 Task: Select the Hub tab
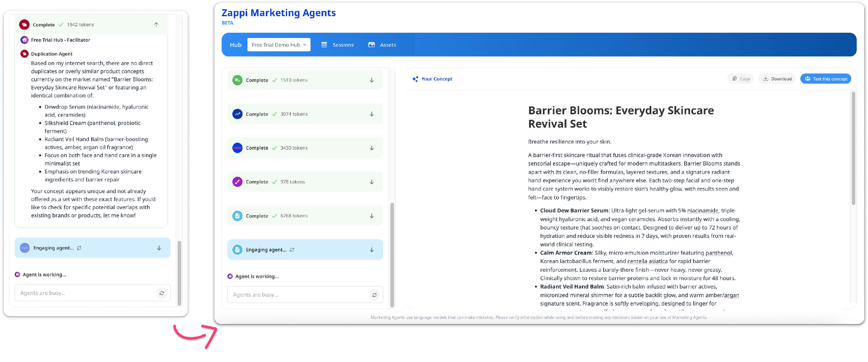(x=236, y=45)
